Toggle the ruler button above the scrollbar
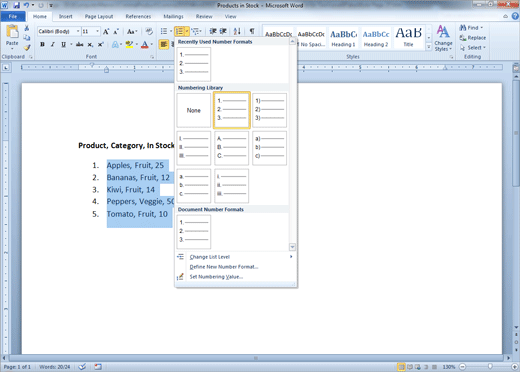The image size is (520, 372). pyautogui.click(x=515, y=68)
